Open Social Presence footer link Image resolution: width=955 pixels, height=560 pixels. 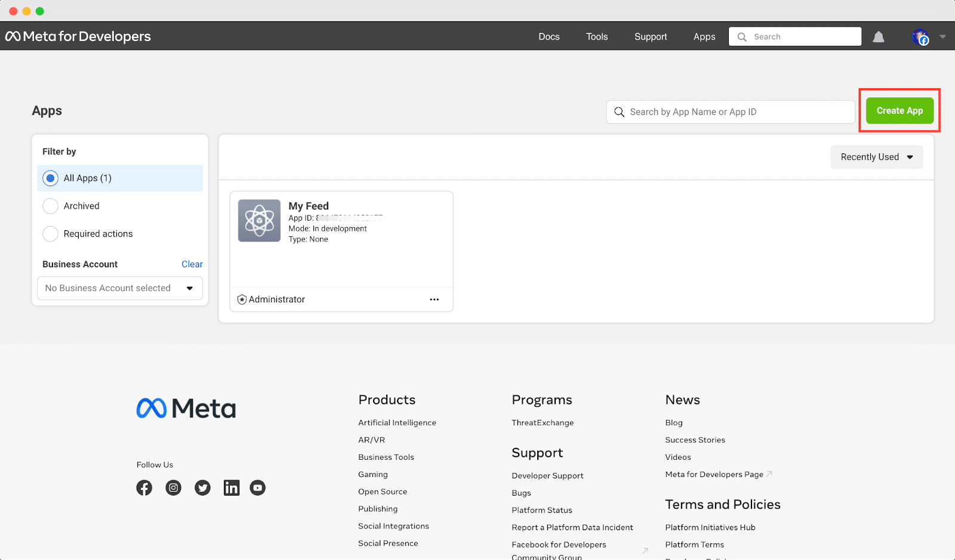(388, 544)
